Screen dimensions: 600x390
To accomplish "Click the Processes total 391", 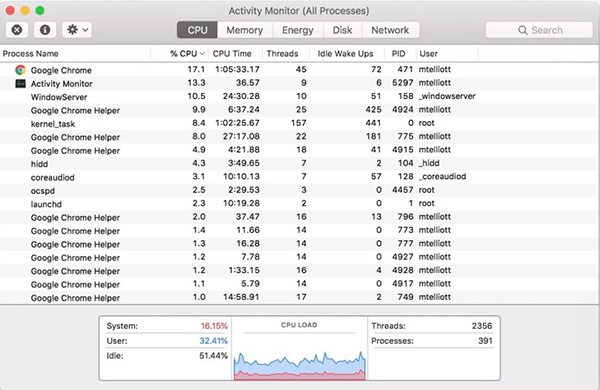I will (485, 341).
